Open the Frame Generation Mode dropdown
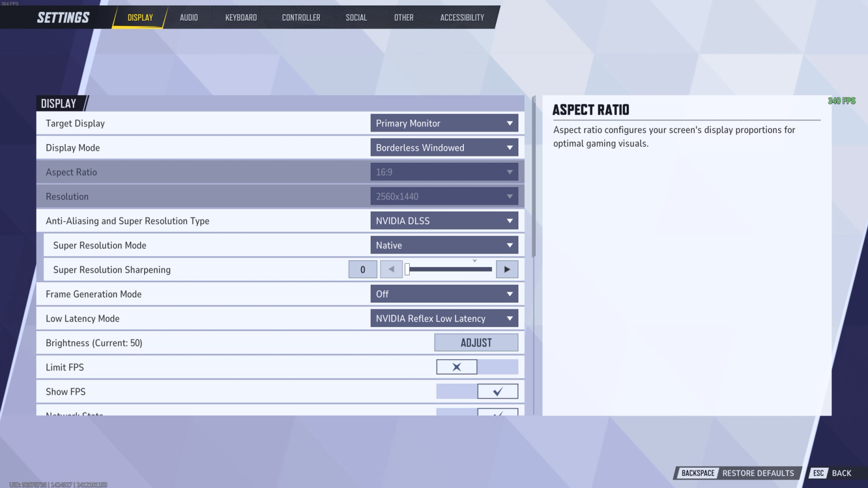 (x=444, y=294)
